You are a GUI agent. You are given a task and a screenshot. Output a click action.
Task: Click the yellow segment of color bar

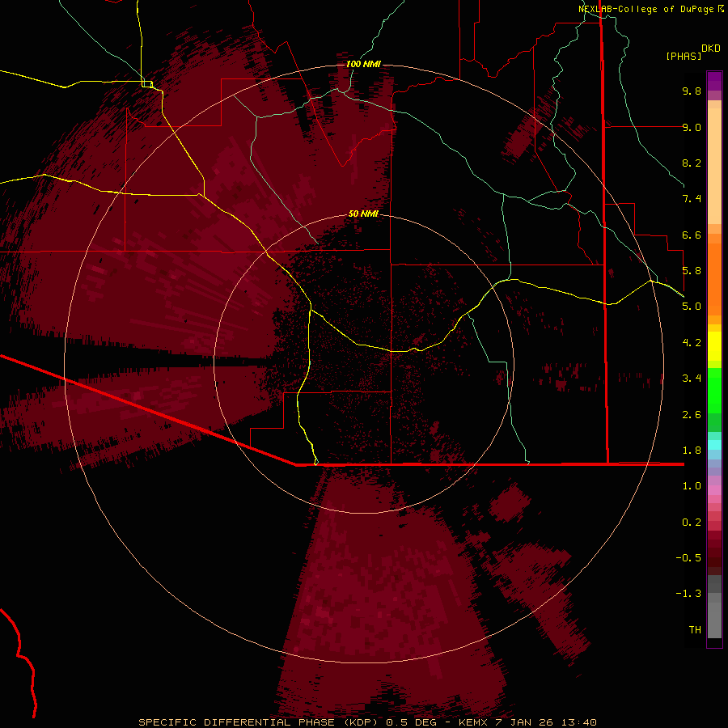(x=714, y=346)
